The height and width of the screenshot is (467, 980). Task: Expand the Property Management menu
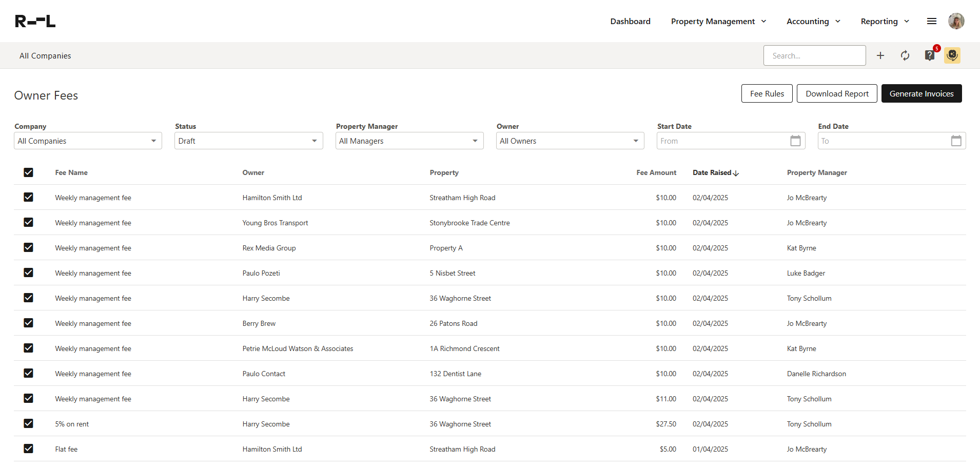point(718,21)
